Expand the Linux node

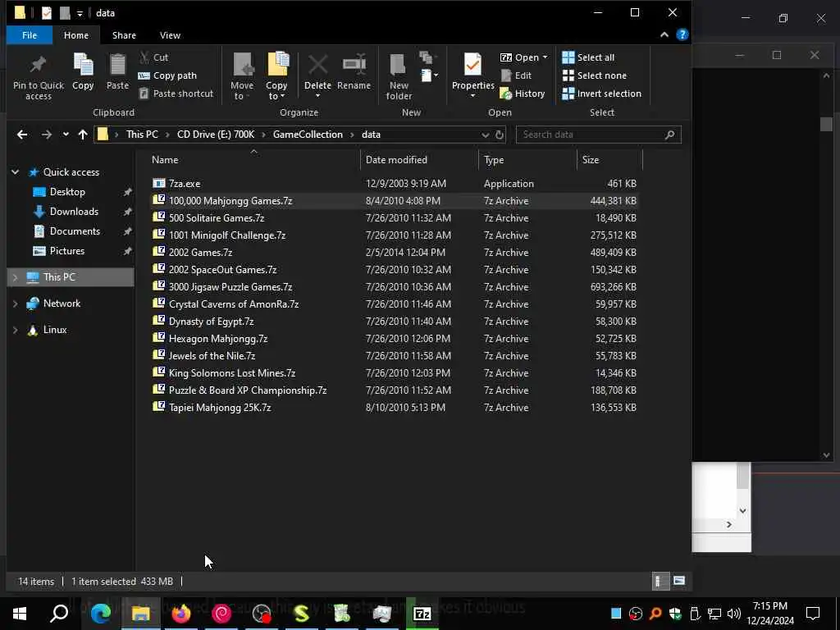[15, 330]
